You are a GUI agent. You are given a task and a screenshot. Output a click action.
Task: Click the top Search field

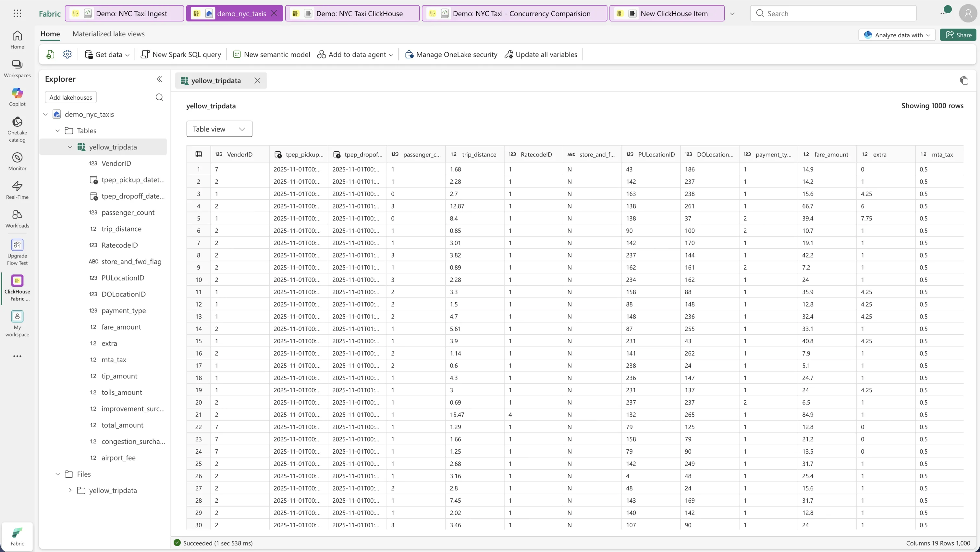[833, 13]
